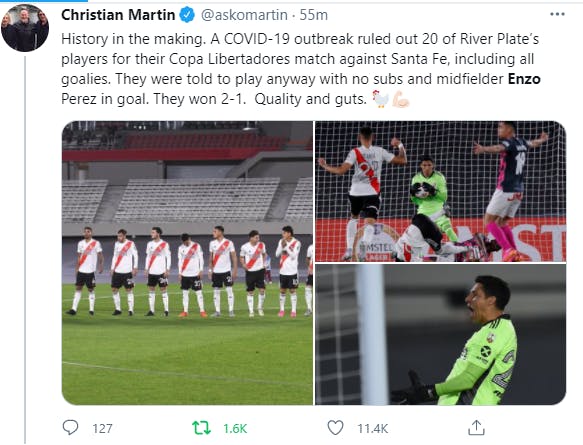Screen dimensions: 583x445
Task: Click the 1.6K retweet count
Action: tap(235, 429)
